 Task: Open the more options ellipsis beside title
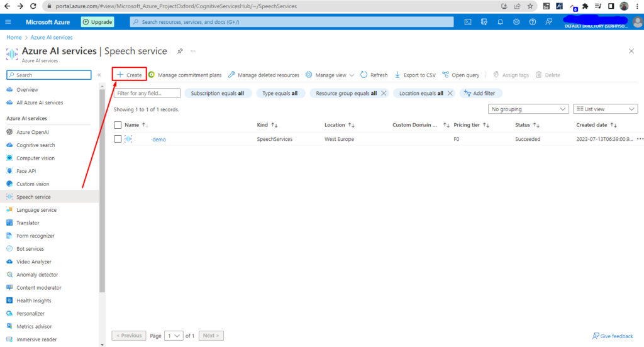[193, 51]
